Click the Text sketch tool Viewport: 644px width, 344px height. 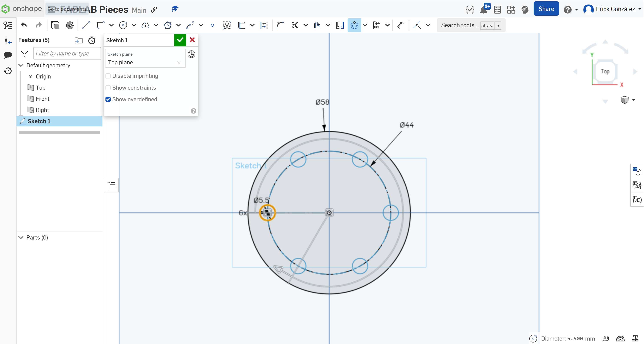(227, 25)
